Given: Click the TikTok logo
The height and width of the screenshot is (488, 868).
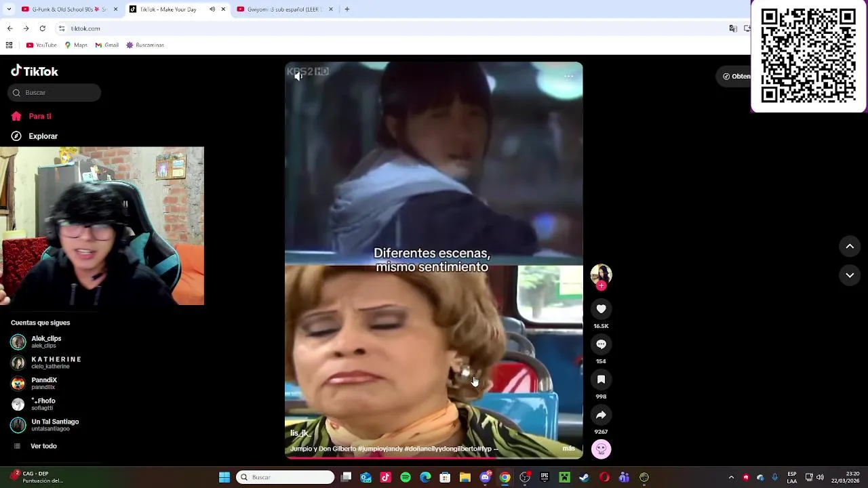Looking at the screenshot, I should click(35, 71).
